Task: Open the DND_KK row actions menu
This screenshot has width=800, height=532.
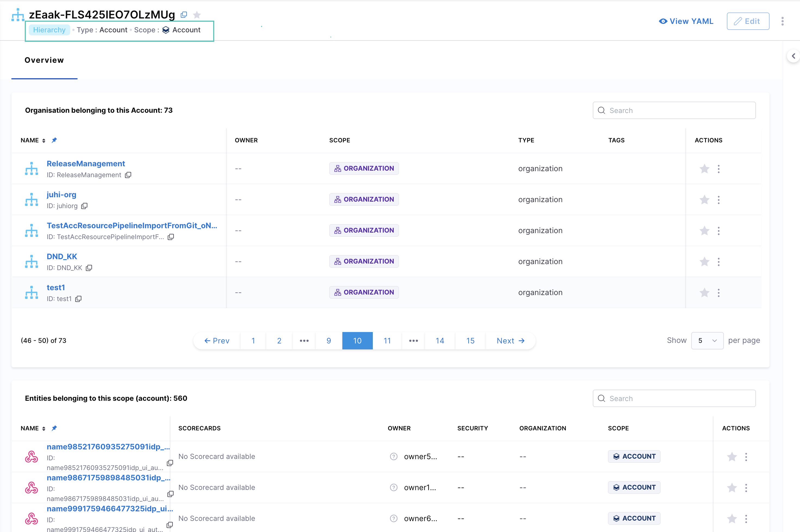Action: [x=718, y=262]
